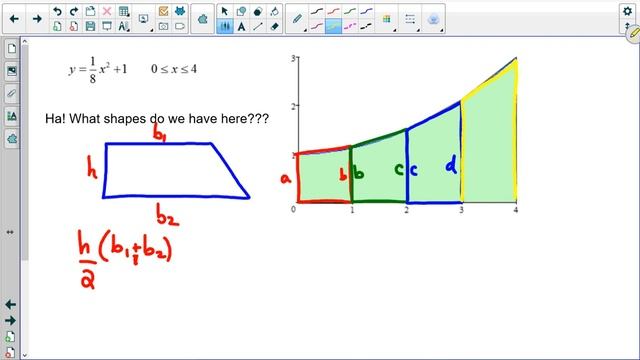Viewport: 640px width, 360px height.
Task: Open the text measurement tools dropdown
Action: pyautogui.click(x=123, y=27)
